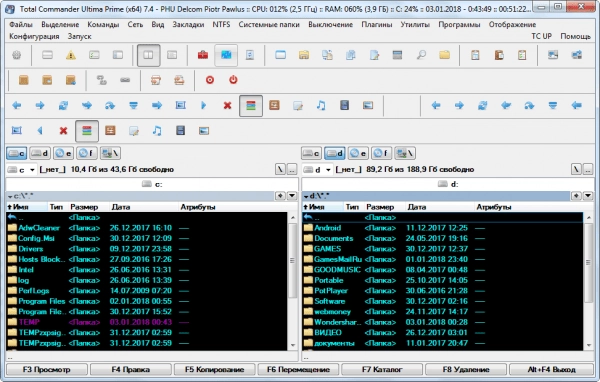This screenshot has height=382, width=600.
Task: Click the blue right-pointing triangle icon
Action: [x=204, y=105]
